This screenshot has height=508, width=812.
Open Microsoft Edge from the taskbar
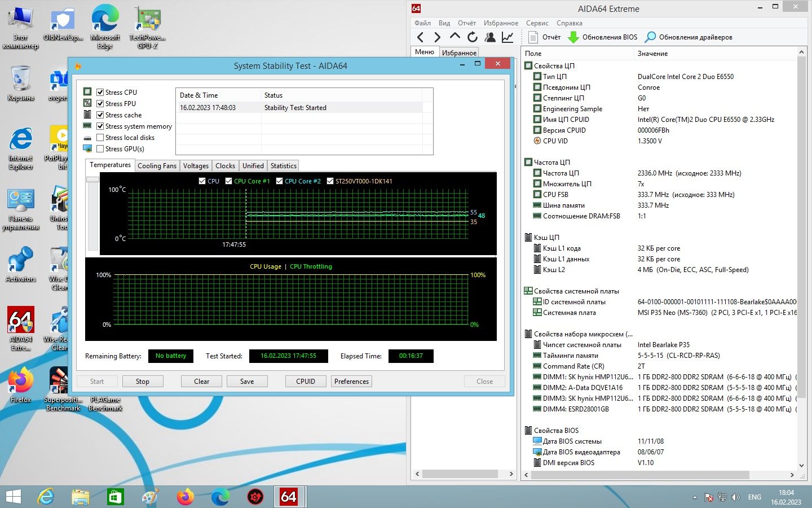(x=220, y=497)
